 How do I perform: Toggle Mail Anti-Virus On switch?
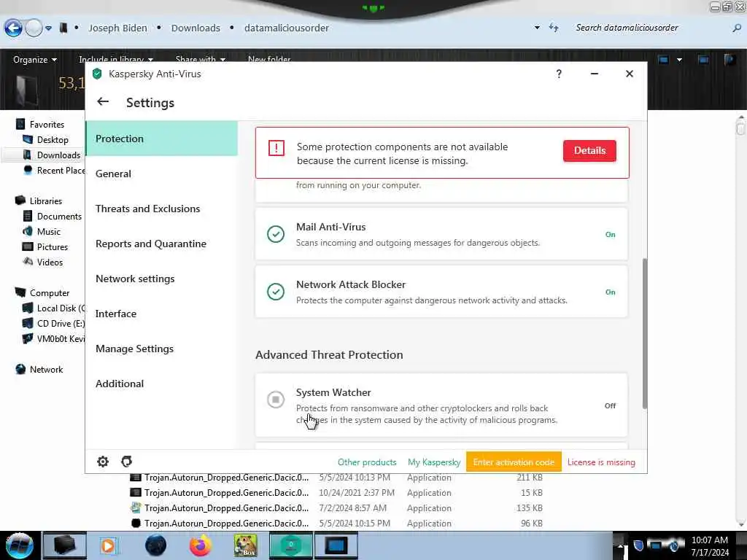click(611, 234)
